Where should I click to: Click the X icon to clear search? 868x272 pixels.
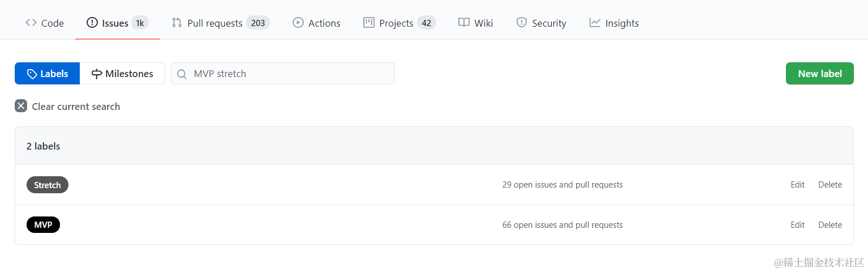tap(21, 106)
